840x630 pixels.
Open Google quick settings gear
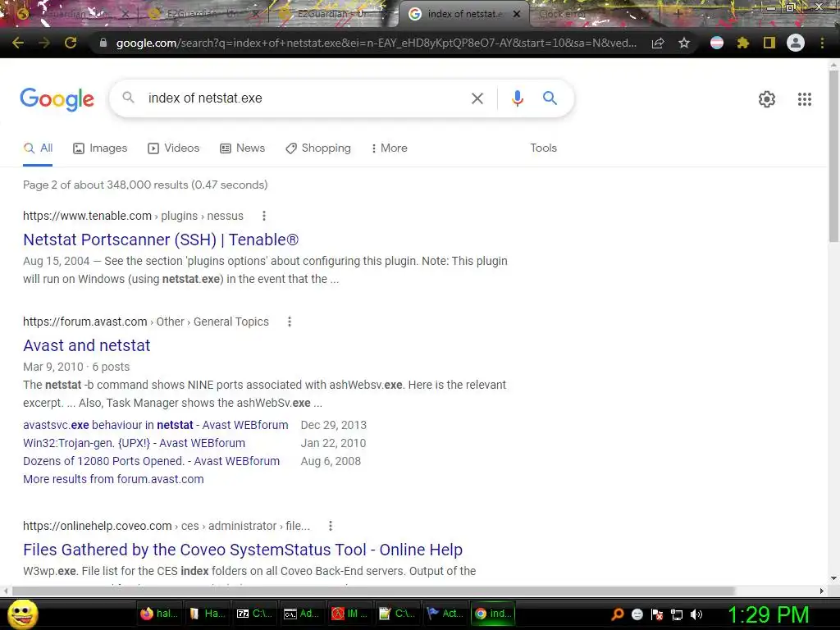(x=767, y=99)
